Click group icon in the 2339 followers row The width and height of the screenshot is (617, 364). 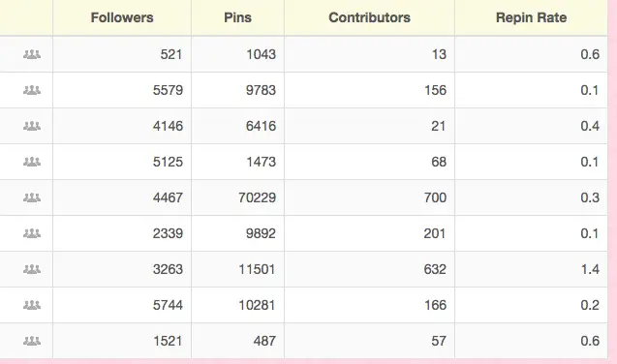coord(32,233)
